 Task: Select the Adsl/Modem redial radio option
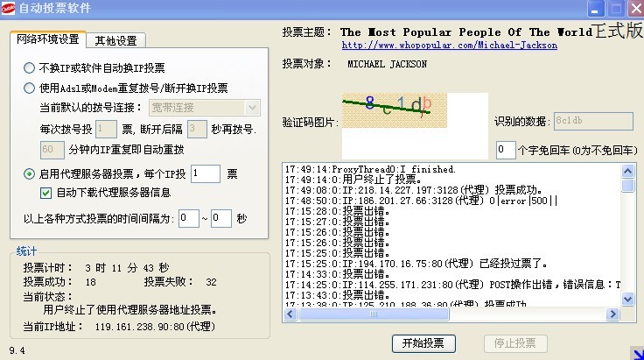30,88
